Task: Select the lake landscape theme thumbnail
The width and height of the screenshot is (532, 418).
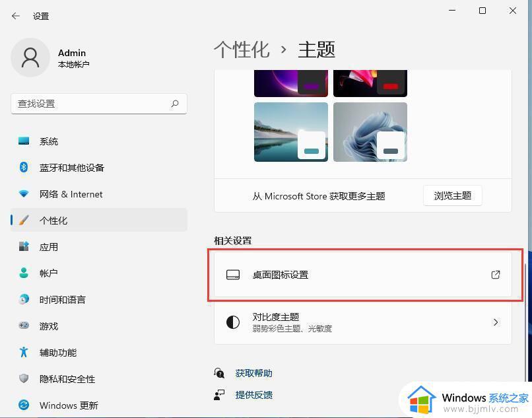Action: coord(291,132)
